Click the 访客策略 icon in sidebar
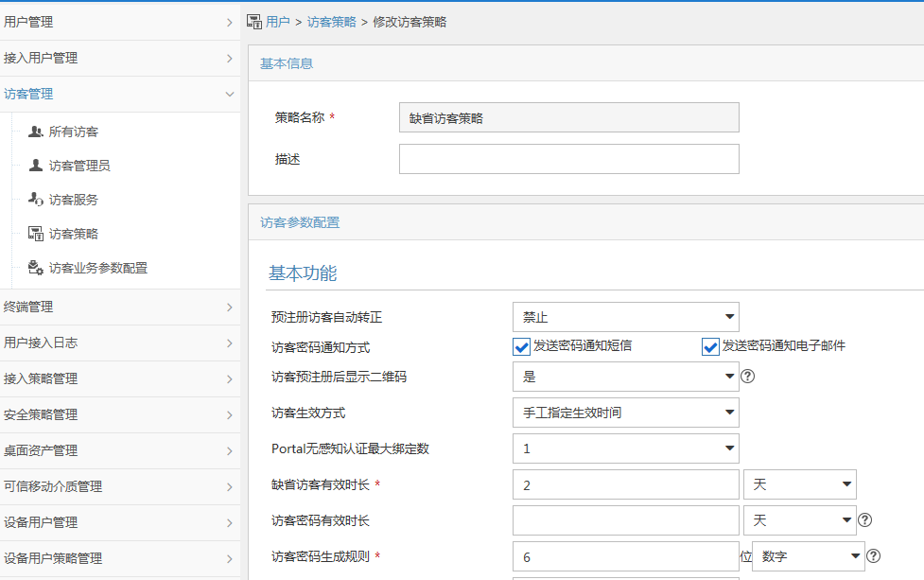Image resolution: width=924 pixels, height=580 pixels. click(x=36, y=234)
